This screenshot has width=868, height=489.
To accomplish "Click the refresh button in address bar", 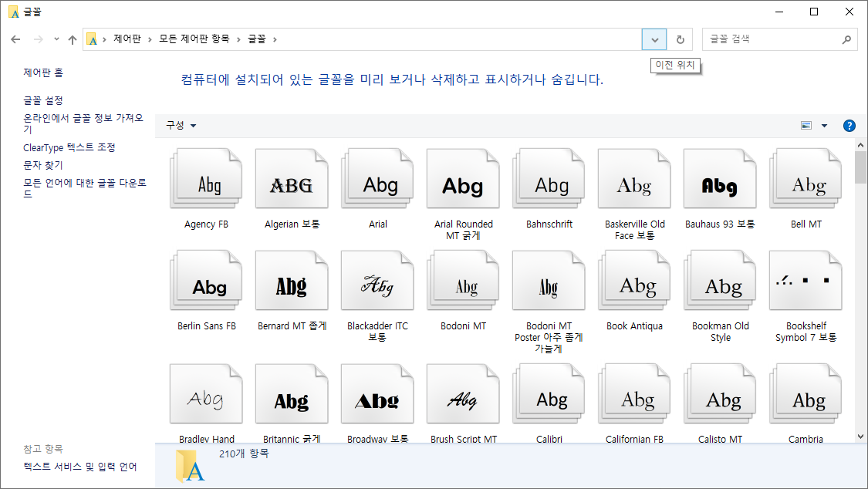I will 681,39.
